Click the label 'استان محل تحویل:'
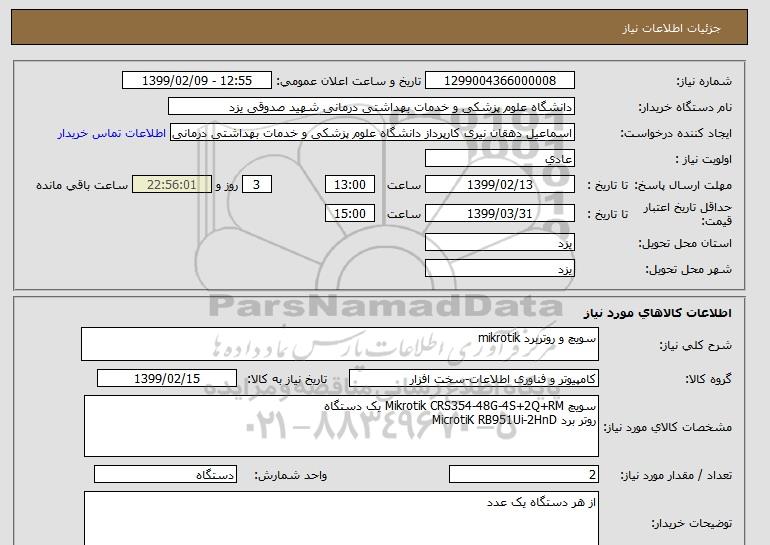The height and width of the screenshot is (545, 770). (x=685, y=243)
